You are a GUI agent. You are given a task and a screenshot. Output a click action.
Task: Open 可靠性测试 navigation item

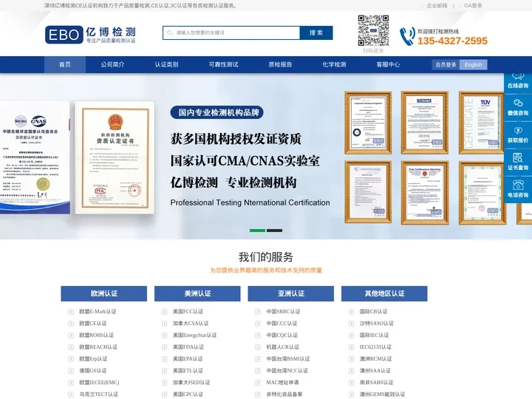click(224, 64)
